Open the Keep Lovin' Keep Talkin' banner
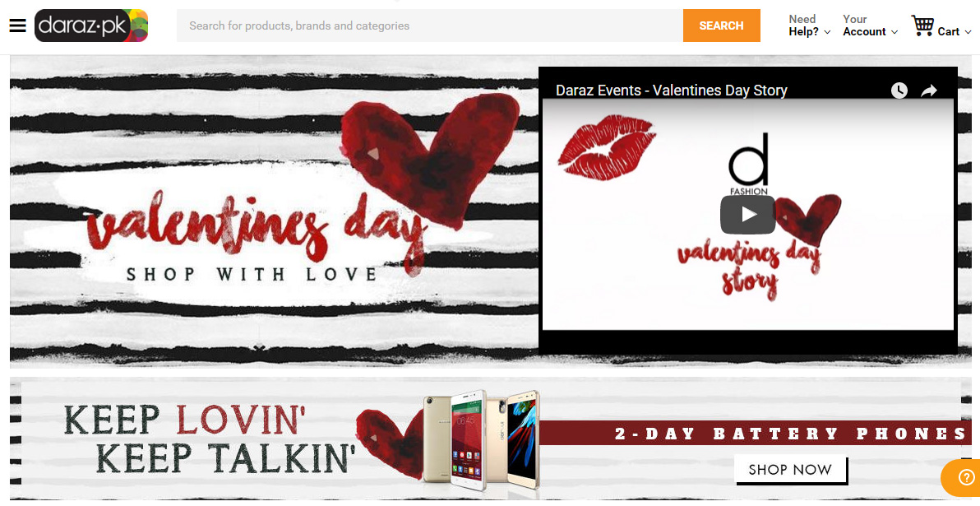This screenshot has width=980, height=506. click(491, 439)
